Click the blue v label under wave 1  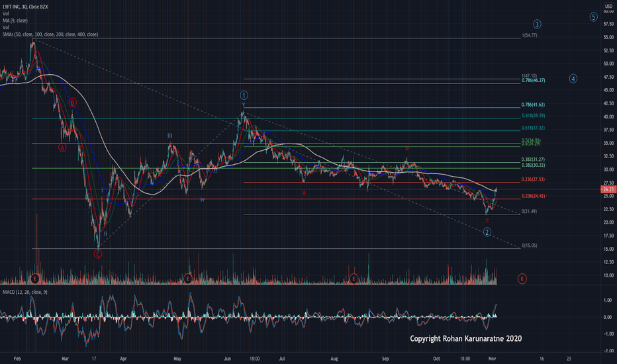[244, 105]
